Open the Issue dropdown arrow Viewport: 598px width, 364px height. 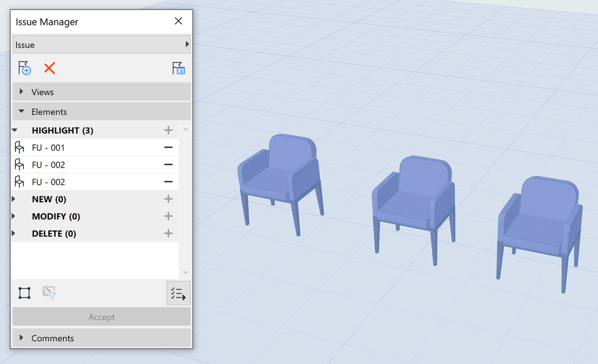pyautogui.click(x=187, y=44)
